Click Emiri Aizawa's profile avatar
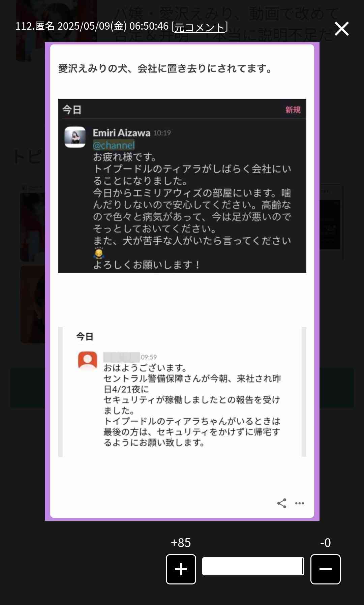This screenshot has width=364, height=605. click(75, 137)
